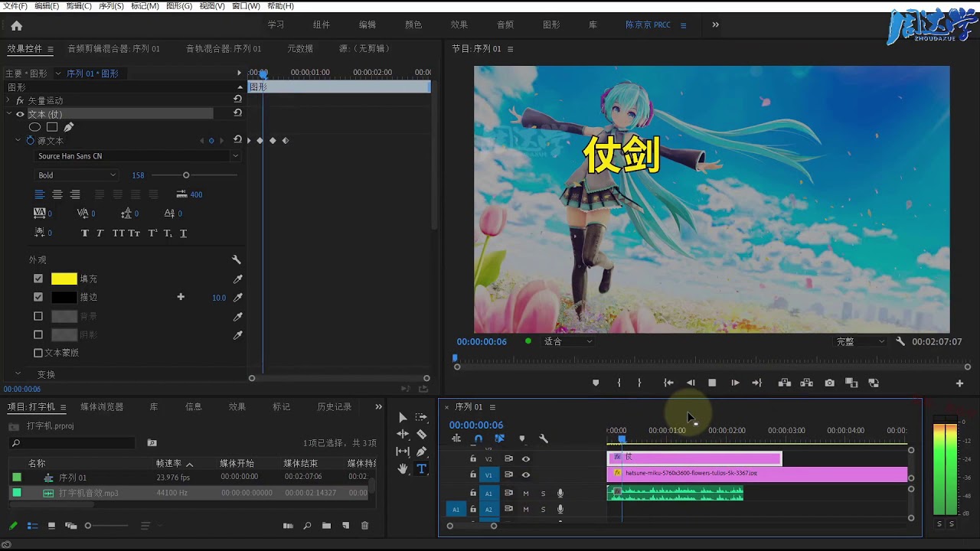
Task: Add another stroke with the plus icon
Action: coord(181,297)
